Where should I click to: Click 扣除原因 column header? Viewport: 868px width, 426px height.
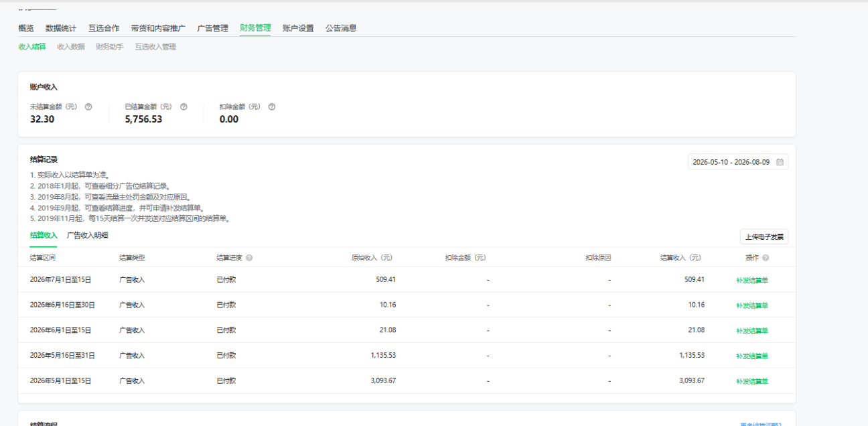pos(598,258)
